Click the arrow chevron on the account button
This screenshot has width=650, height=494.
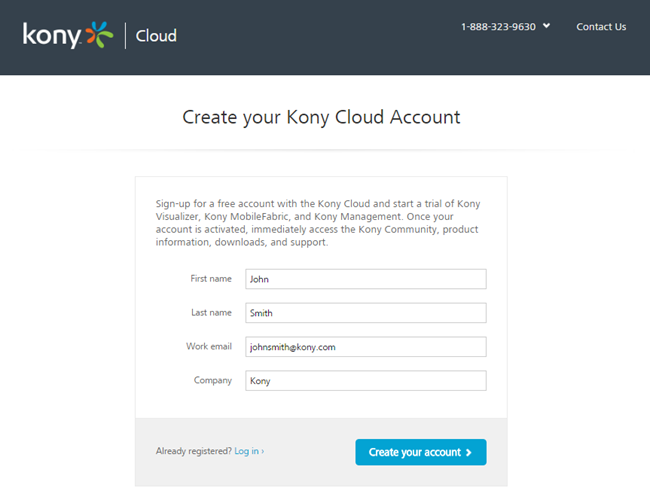pyautogui.click(x=469, y=453)
